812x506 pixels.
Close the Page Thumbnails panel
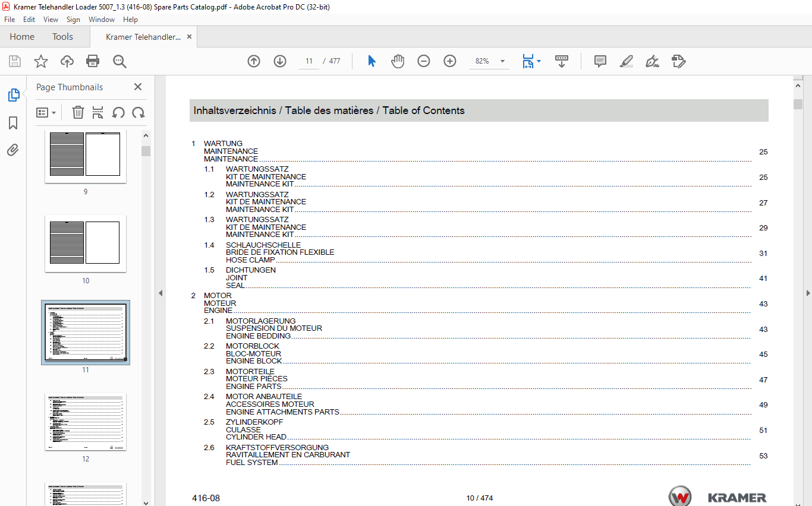(x=138, y=87)
